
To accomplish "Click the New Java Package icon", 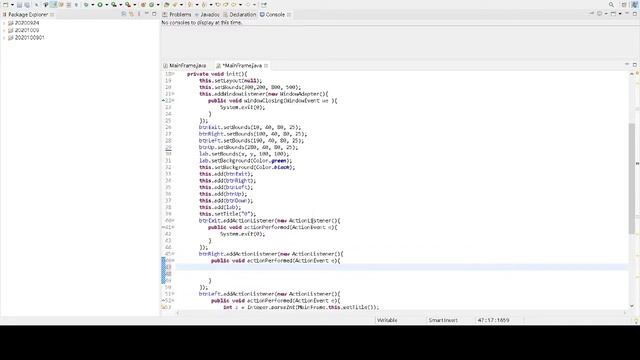I will [143, 5].
